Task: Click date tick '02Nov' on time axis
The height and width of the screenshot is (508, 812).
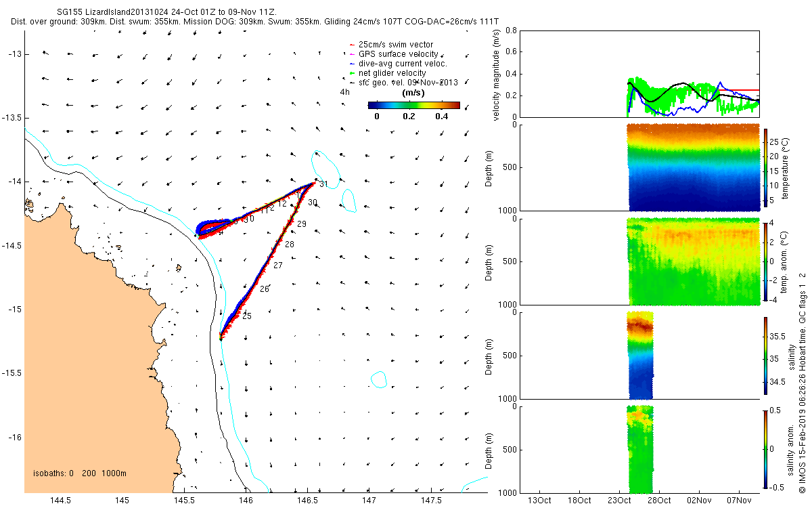Action: click(699, 501)
